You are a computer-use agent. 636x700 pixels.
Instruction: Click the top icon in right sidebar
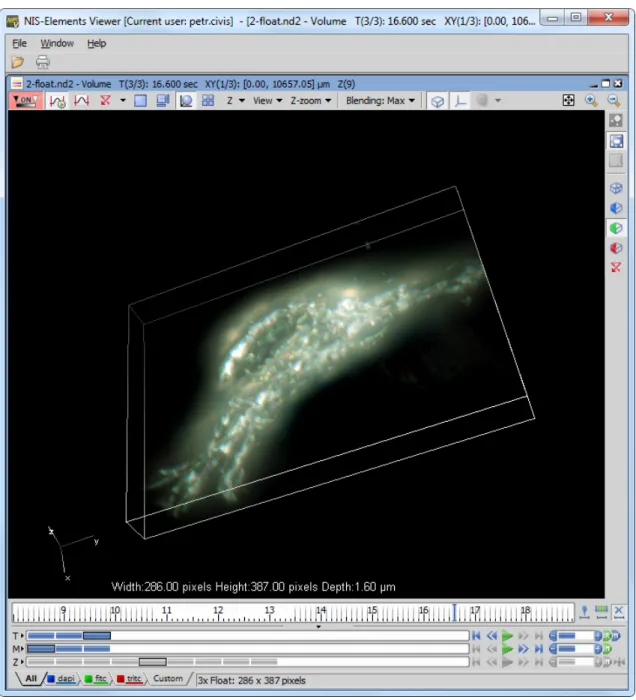coord(616,120)
